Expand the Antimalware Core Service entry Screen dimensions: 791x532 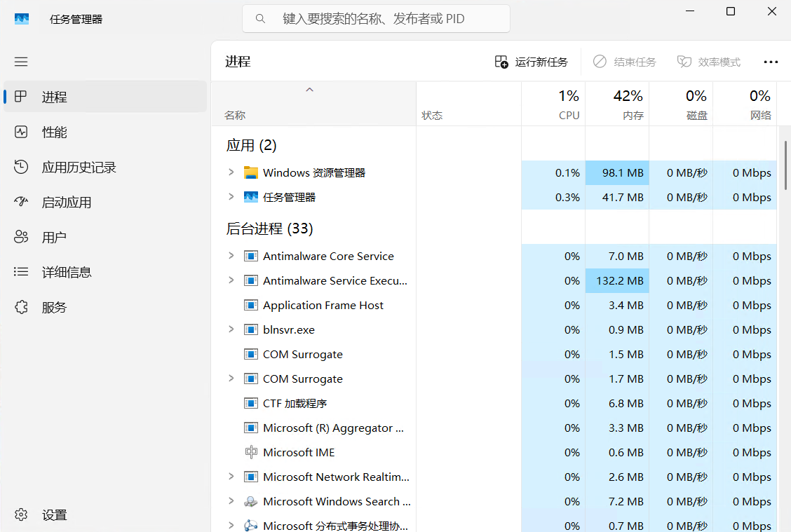pos(231,256)
